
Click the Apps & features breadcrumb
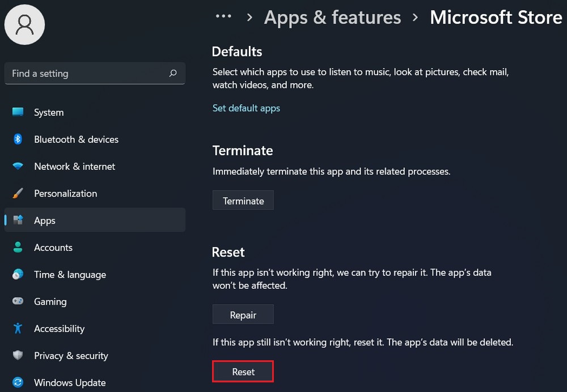tap(332, 18)
